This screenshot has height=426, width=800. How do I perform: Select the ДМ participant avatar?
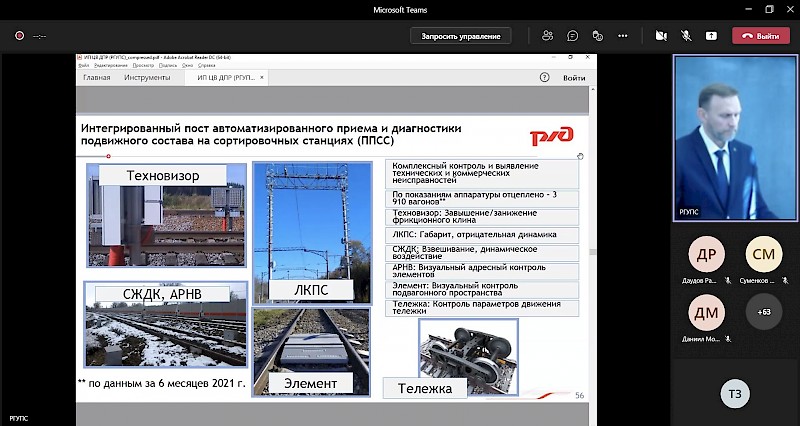706,313
